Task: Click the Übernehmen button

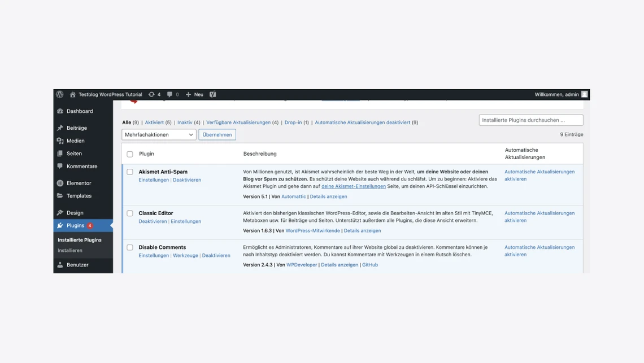Action: [217, 134]
